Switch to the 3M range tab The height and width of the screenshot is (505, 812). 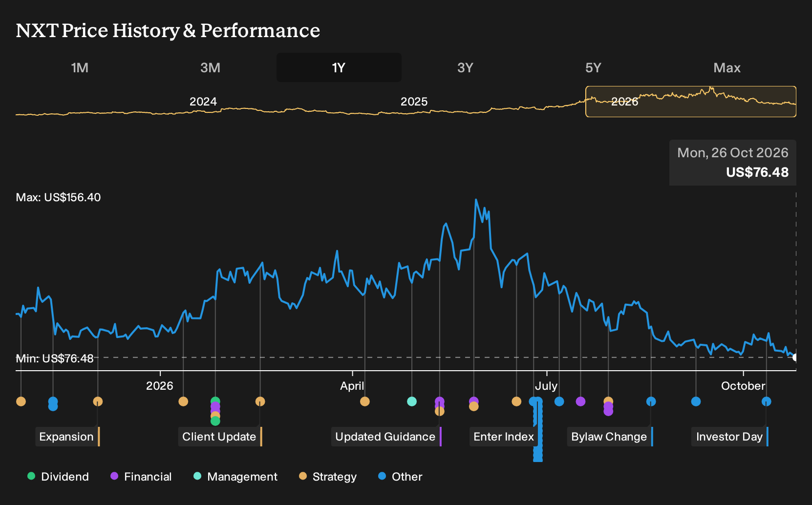(x=210, y=67)
